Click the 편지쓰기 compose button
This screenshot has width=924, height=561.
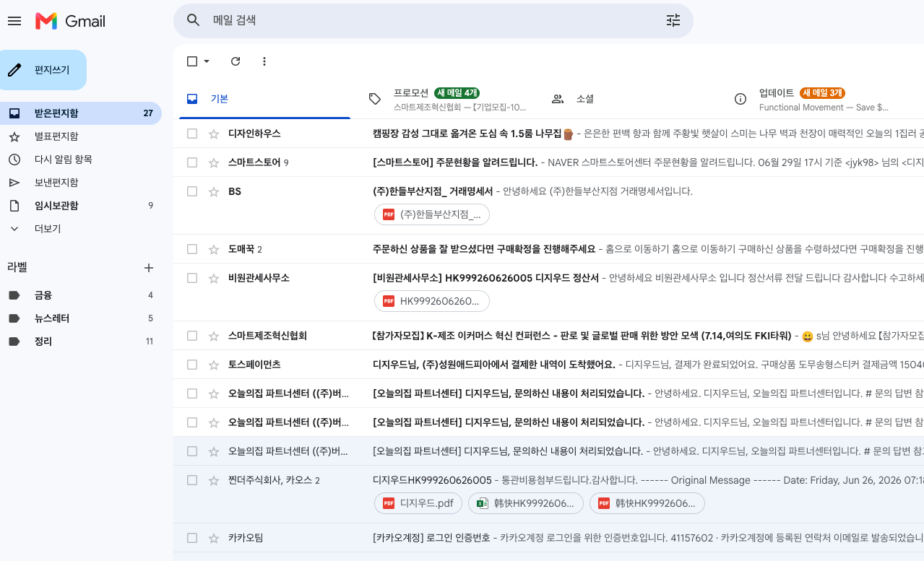tap(43, 70)
